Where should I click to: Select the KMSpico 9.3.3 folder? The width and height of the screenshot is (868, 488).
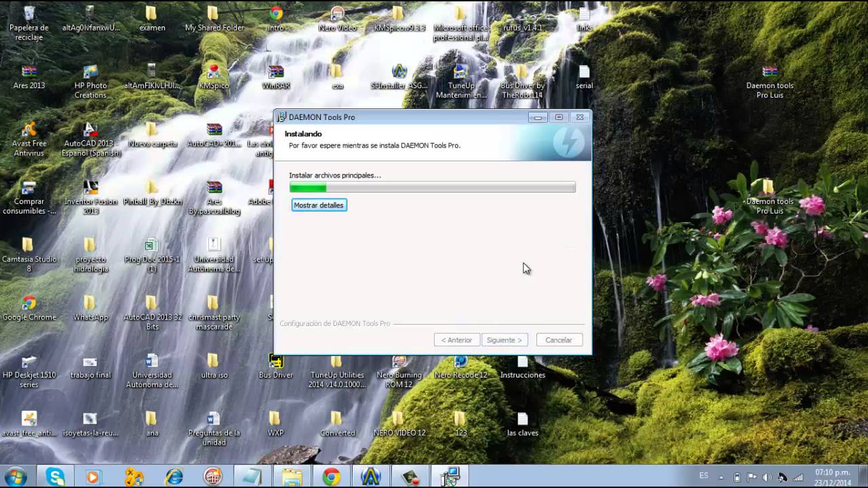point(399,19)
